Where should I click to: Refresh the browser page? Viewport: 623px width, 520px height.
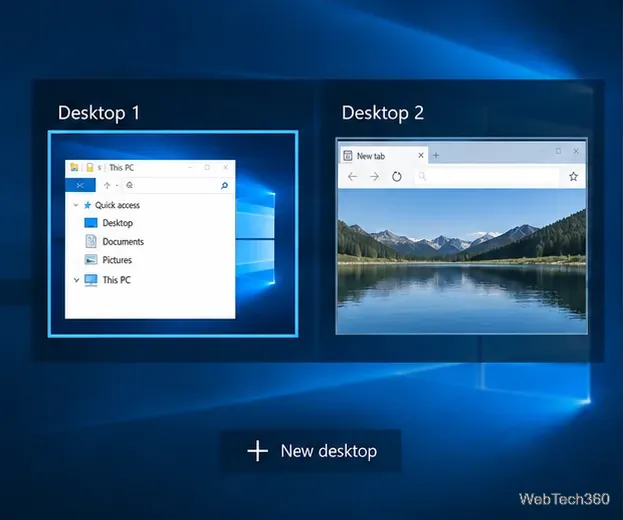pos(397,176)
